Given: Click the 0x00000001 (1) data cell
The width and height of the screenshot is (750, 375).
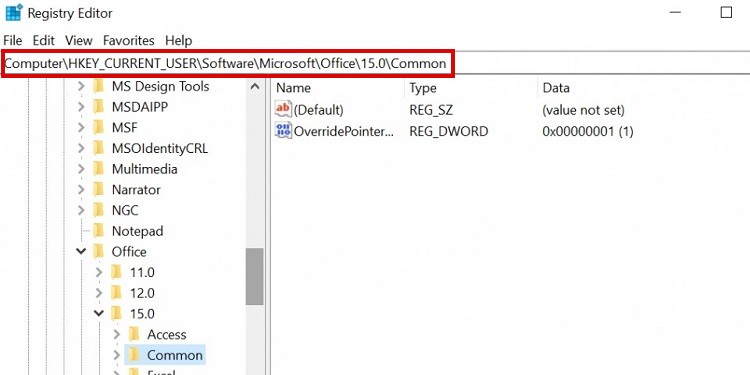Looking at the screenshot, I should point(588,131).
